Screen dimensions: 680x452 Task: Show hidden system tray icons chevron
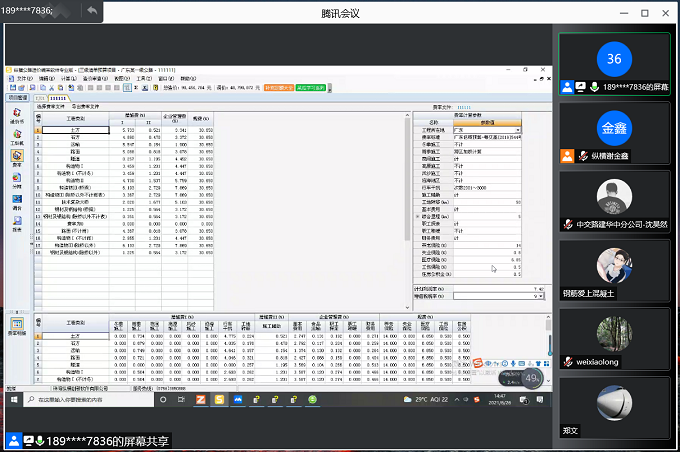pyautogui.click(x=457, y=400)
